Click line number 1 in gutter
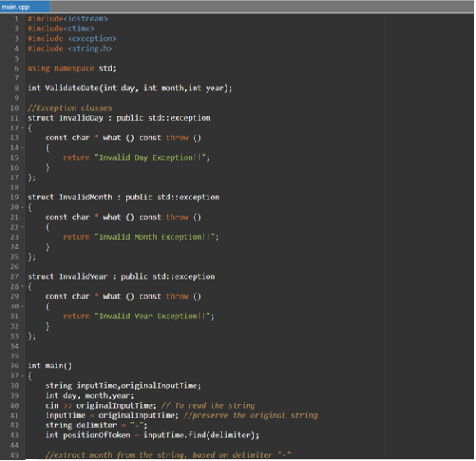The image size is (476, 461). click(x=16, y=19)
